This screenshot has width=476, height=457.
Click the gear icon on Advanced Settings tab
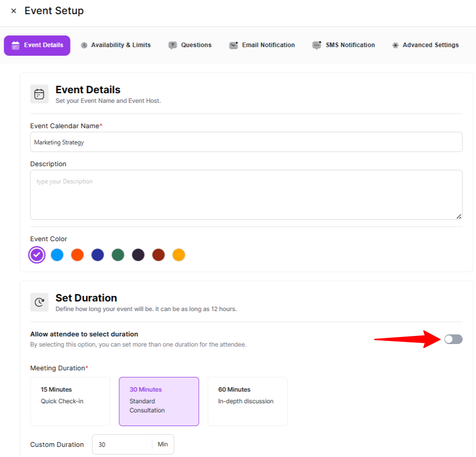tap(395, 45)
